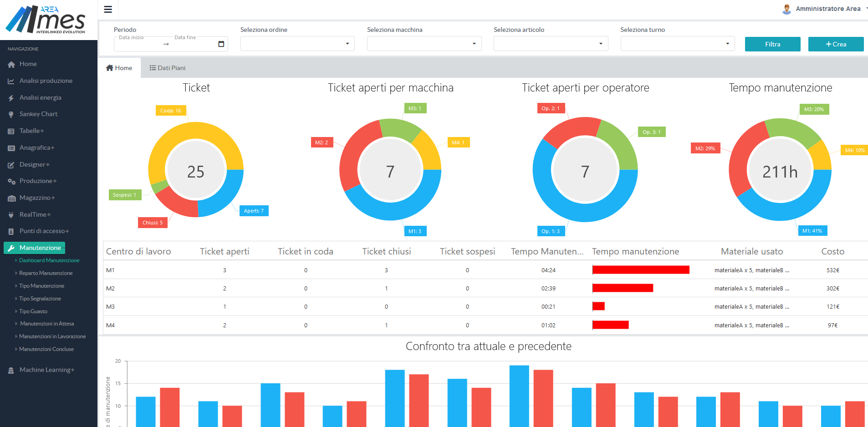This screenshot has width=868, height=427.
Task: Click the Sankey Chart bulb icon
Action: tap(11, 114)
